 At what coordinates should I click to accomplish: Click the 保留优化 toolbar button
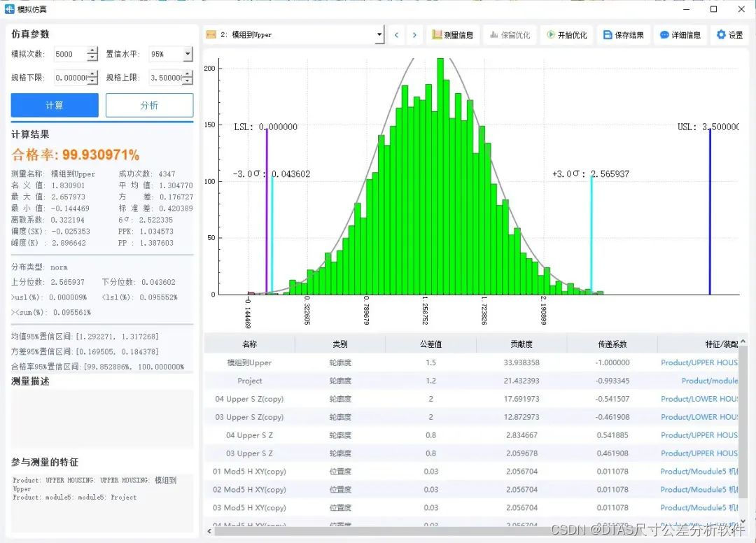pos(510,35)
